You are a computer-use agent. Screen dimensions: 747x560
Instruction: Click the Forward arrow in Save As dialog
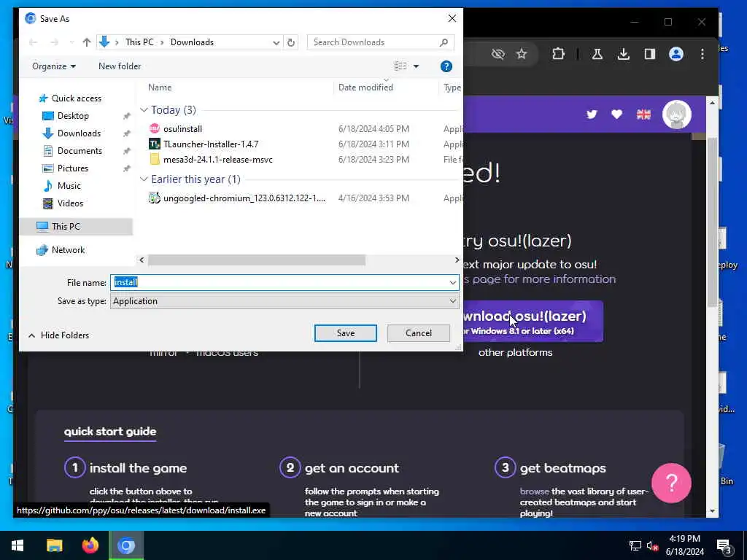(x=54, y=42)
